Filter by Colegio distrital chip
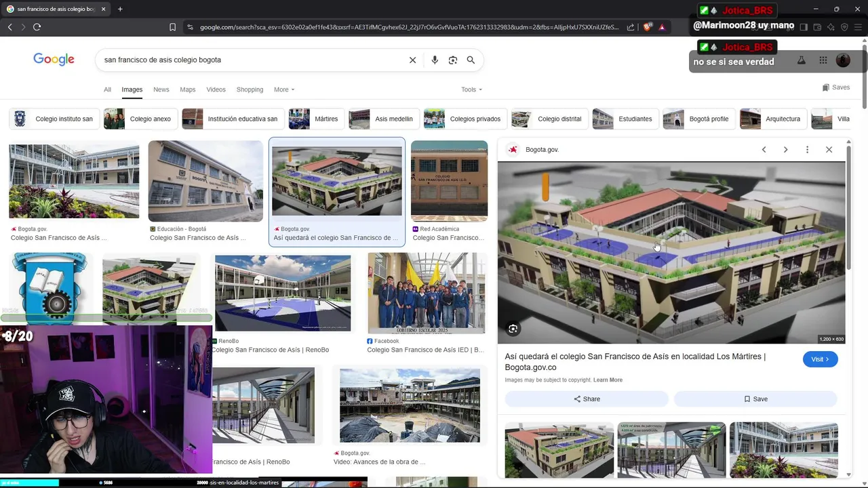868x488 pixels. pos(549,119)
